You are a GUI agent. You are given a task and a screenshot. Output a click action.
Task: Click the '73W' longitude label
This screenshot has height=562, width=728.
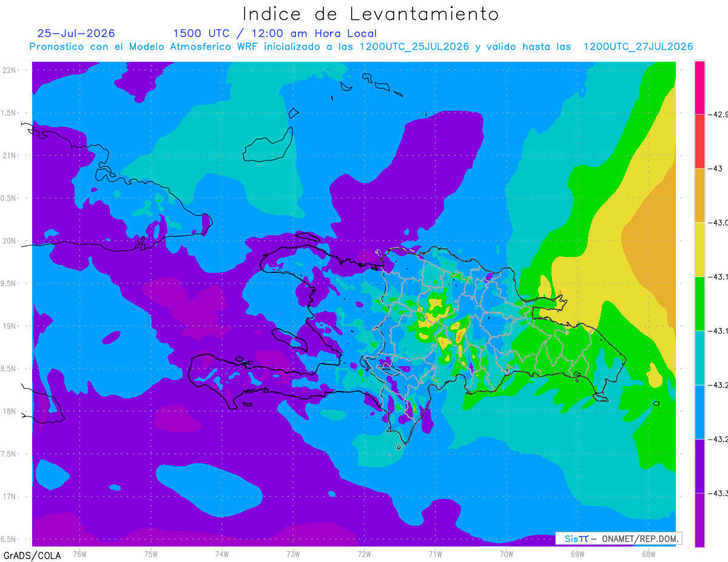[293, 554]
